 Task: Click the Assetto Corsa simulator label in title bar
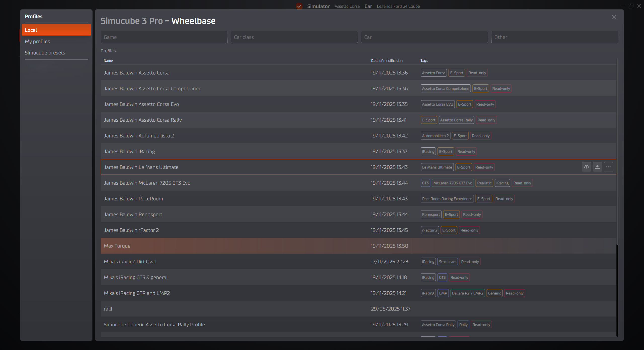point(347,6)
